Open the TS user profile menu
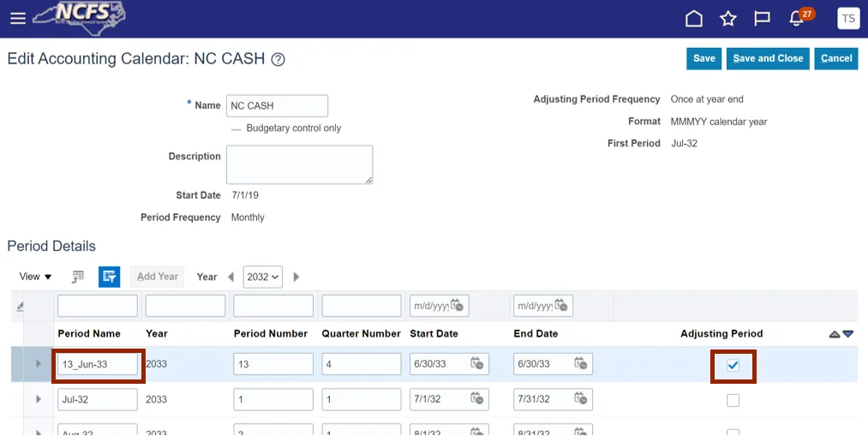The height and width of the screenshot is (436, 868). [x=848, y=18]
